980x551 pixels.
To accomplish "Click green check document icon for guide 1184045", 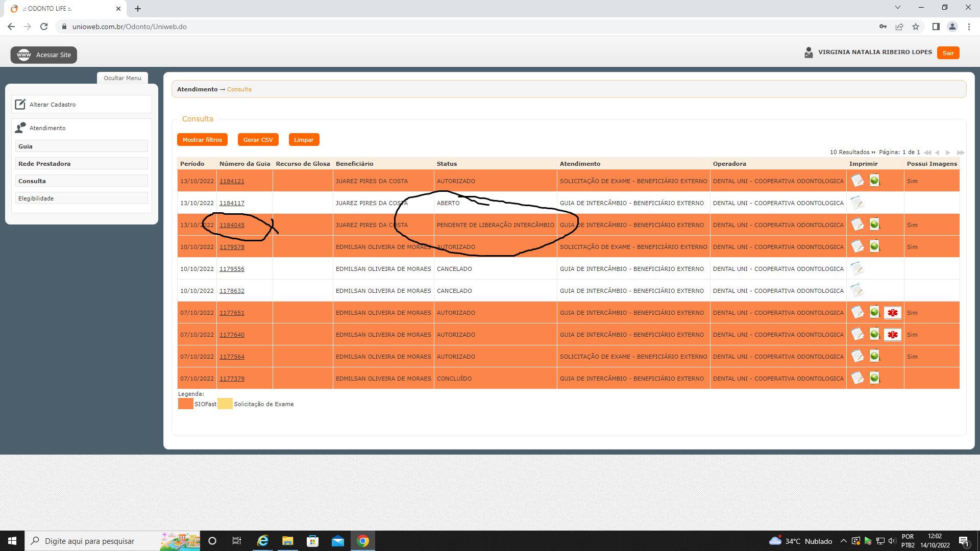I will point(874,224).
